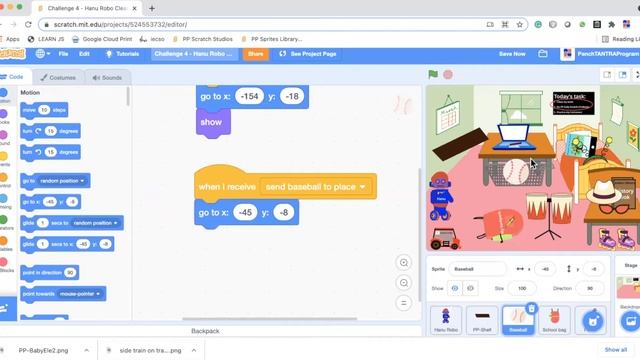Switch to the Sounds tab
This screenshot has width=640, height=360.
tap(107, 78)
